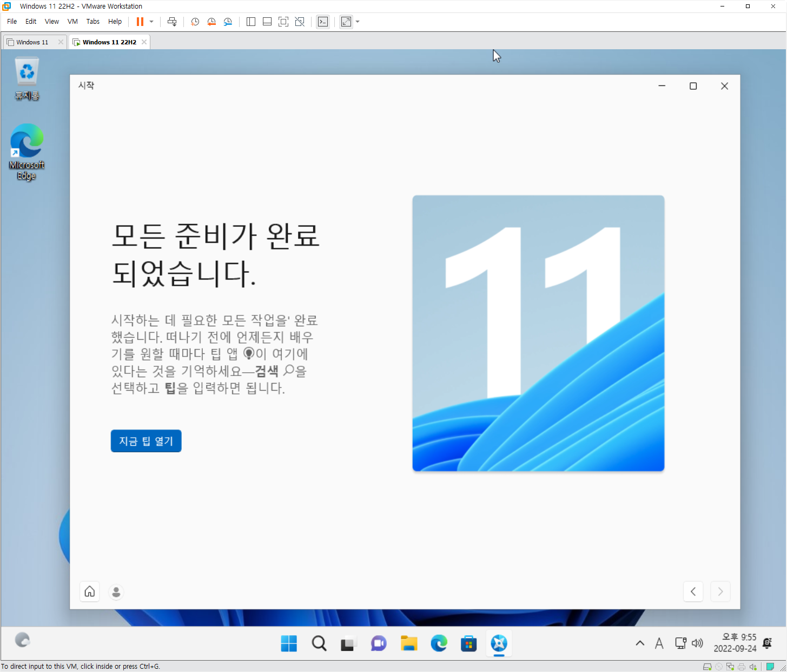The height and width of the screenshot is (672, 787).
Task: Click the Get Started taskbar icon
Action: click(x=499, y=643)
